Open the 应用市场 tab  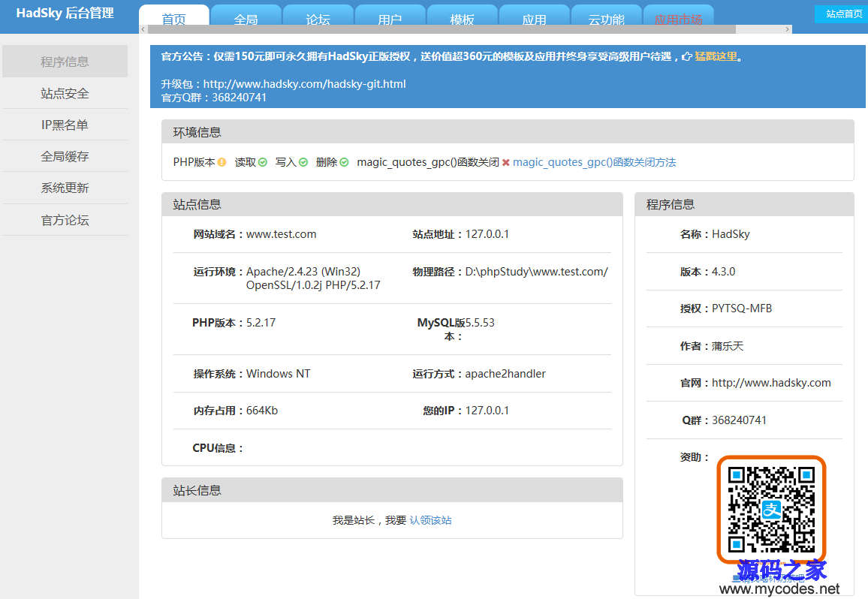[x=678, y=17]
